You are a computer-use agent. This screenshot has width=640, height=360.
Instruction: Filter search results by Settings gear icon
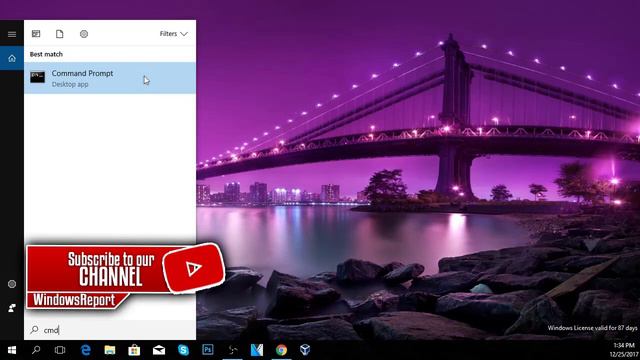(84, 34)
